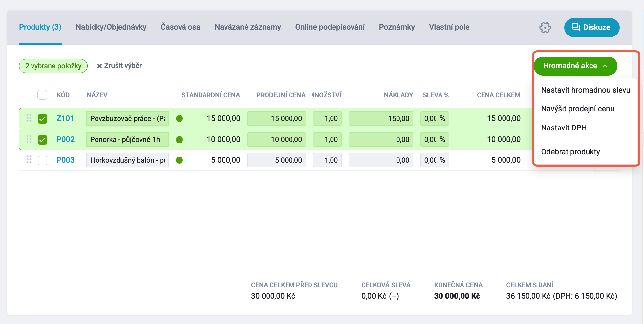Viewport: 644px width, 324px height.
Task: Open the Časová osa tab
Action: point(181,27)
